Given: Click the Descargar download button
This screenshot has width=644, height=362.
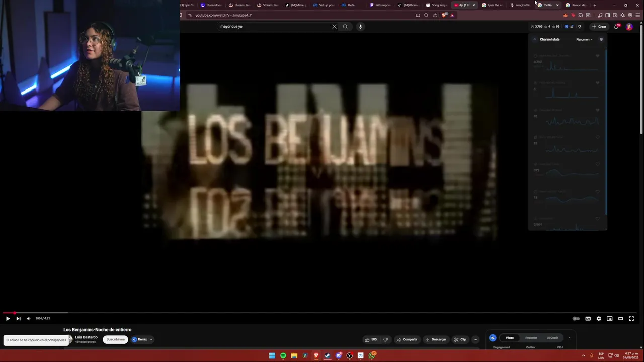Looking at the screenshot, I should coord(436,339).
